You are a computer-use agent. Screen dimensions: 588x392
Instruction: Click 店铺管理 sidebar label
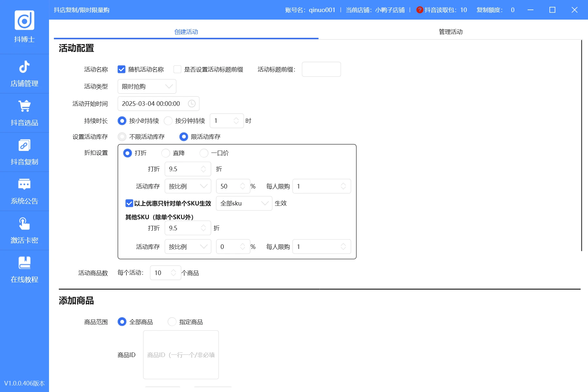[x=24, y=84]
